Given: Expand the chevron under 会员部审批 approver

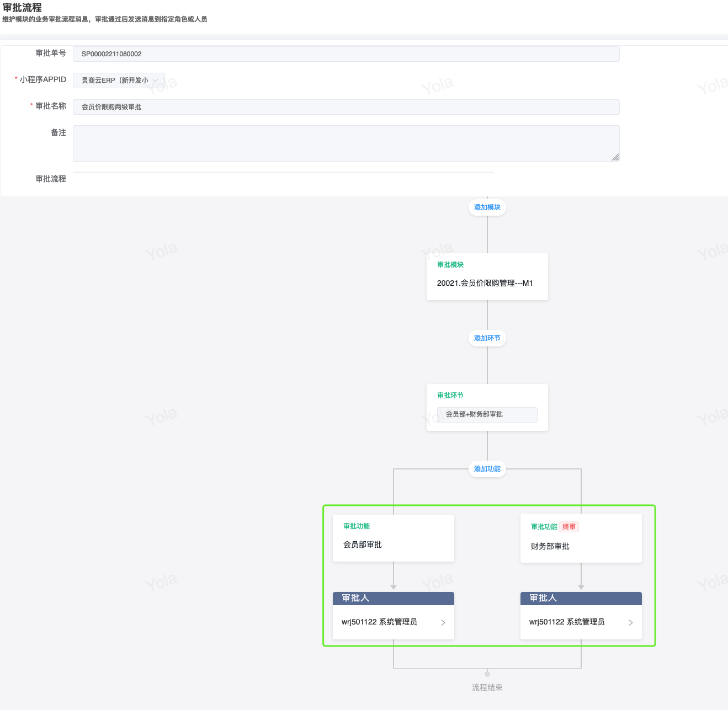Looking at the screenshot, I should (x=443, y=623).
